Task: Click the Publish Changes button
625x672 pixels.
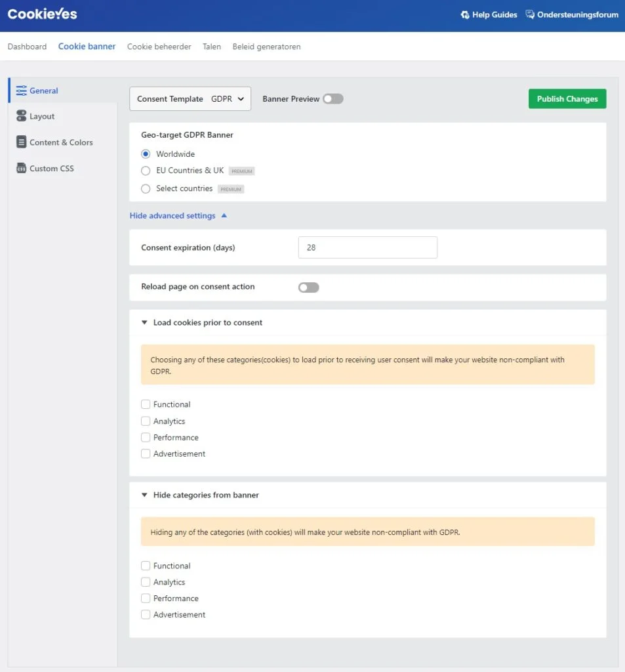Action: 567,99
